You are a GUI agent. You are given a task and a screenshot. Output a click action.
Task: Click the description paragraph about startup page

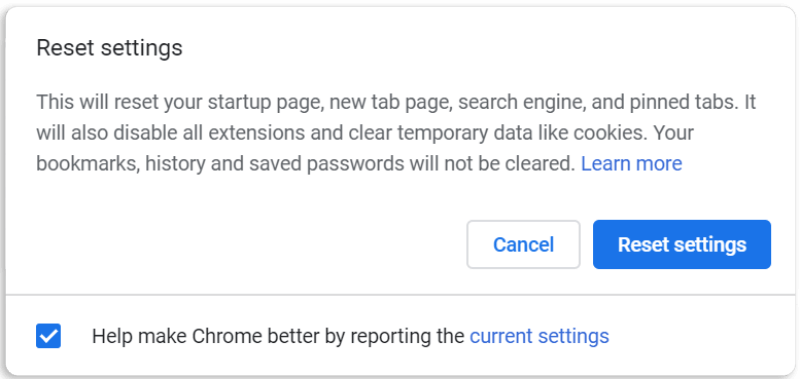(x=396, y=133)
